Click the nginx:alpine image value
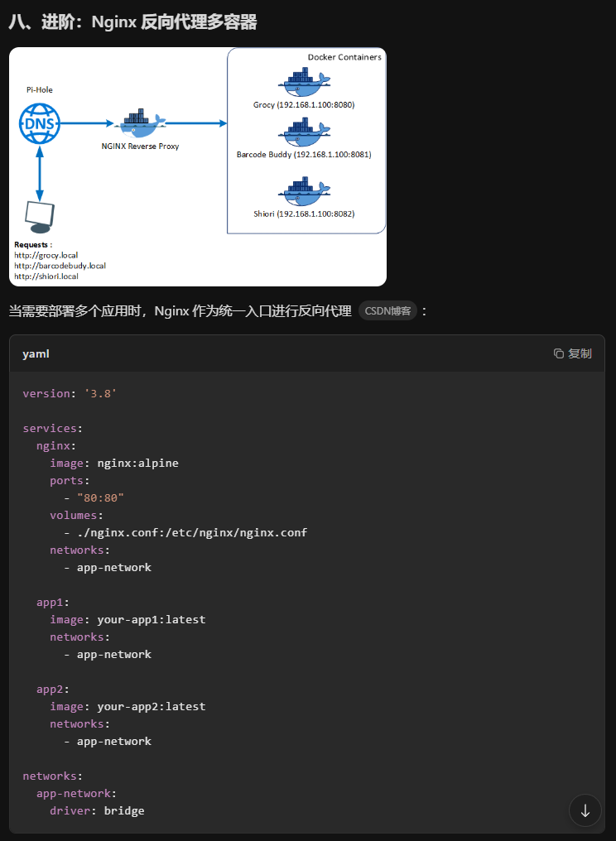Image resolution: width=616 pixels, height=841 pixels. click(x=137, y=463)
